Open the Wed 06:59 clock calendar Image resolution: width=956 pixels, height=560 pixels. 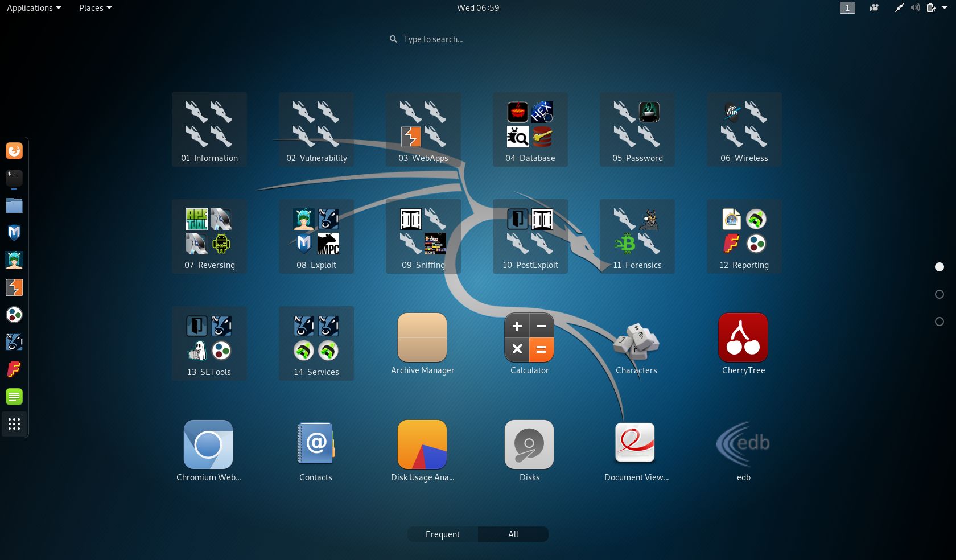point(478,8)
